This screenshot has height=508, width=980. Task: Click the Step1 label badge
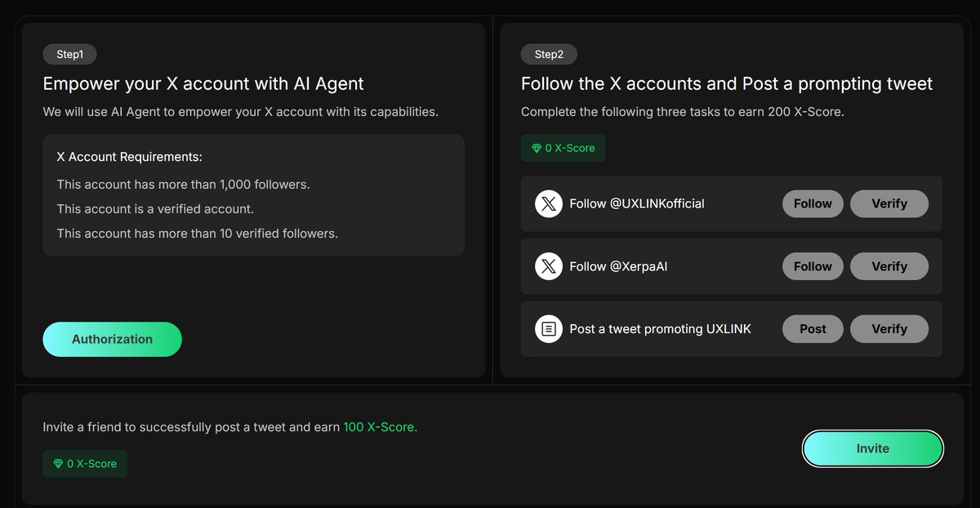[x=69, y=55]
